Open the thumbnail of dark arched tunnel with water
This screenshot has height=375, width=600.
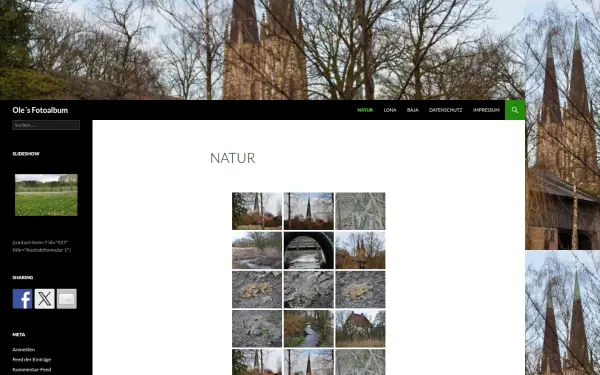click(x=309, y=250)
